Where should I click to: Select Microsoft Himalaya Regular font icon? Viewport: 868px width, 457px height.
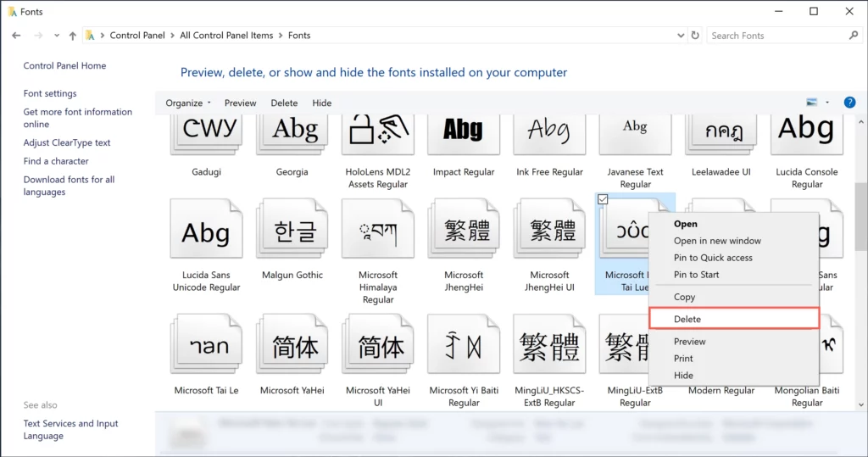coord(377,229)
